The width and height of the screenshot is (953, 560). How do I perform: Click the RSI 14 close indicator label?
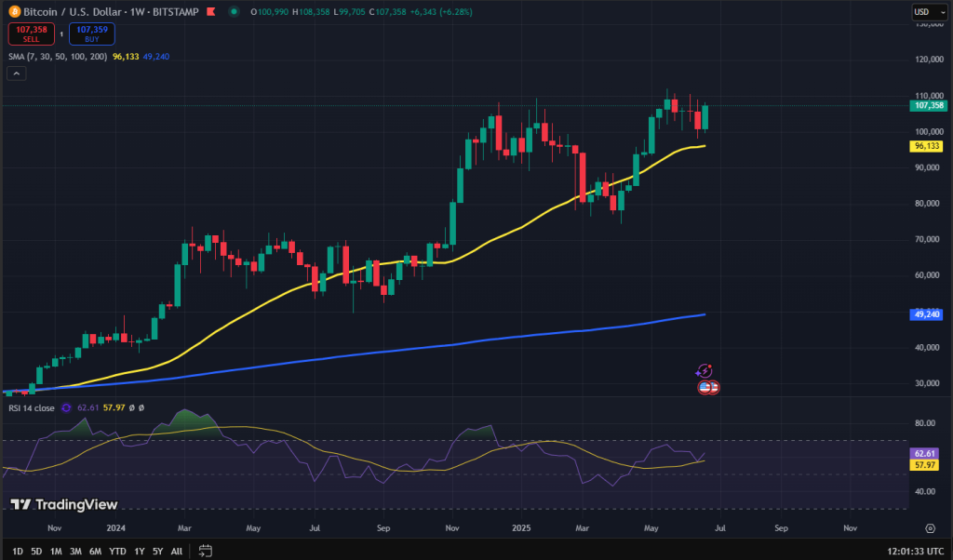(32, 408)
